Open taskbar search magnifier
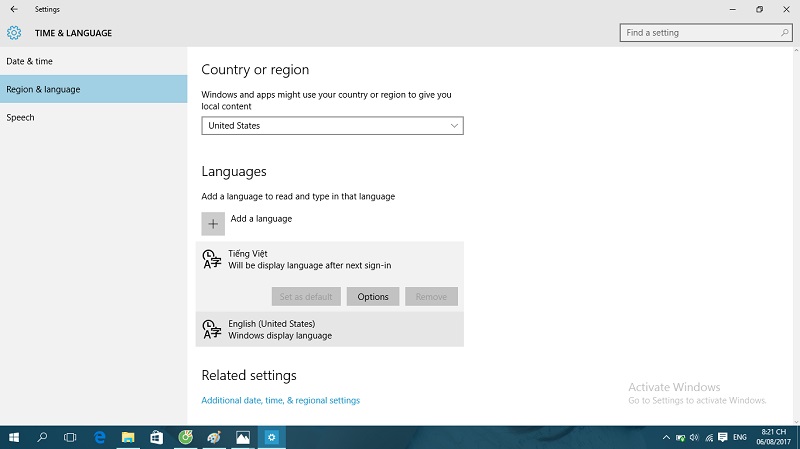The width and height of the screenshot is (800, 449). (42, 437)
